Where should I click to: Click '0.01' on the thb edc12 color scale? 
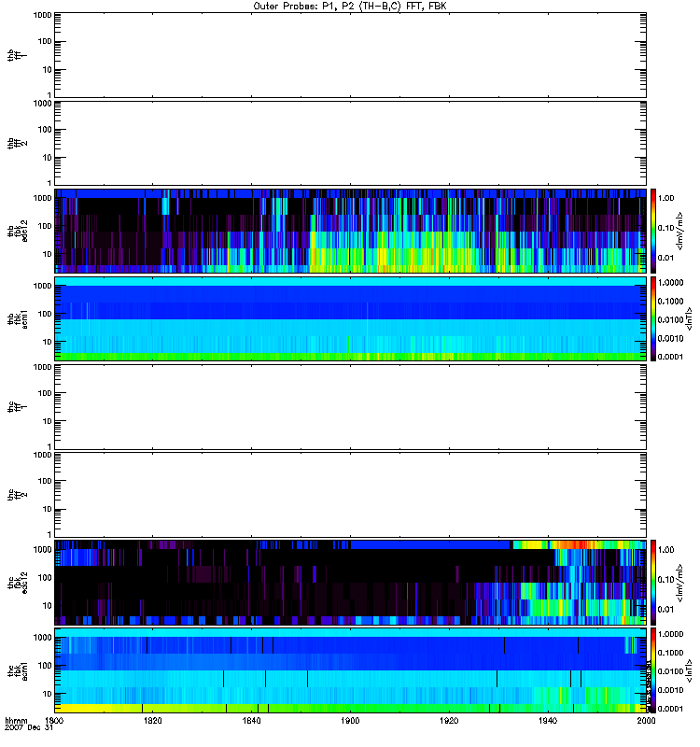click(666, 258)
